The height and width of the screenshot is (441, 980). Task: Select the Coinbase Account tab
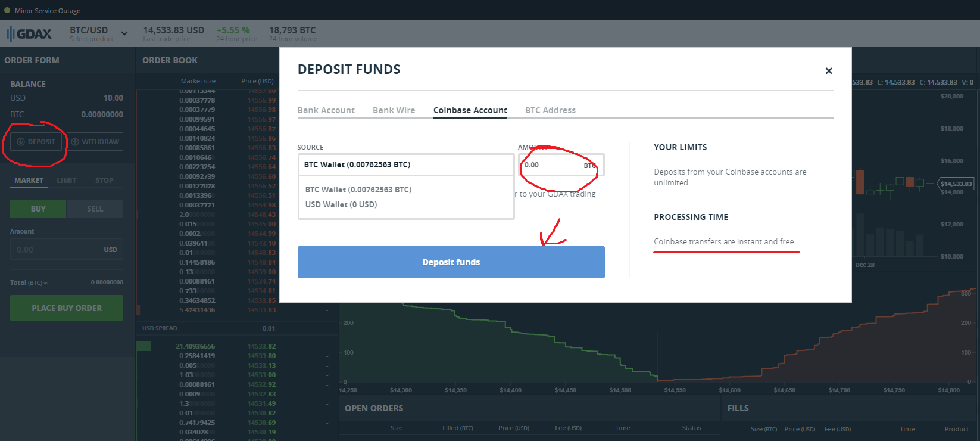point(470,110)
